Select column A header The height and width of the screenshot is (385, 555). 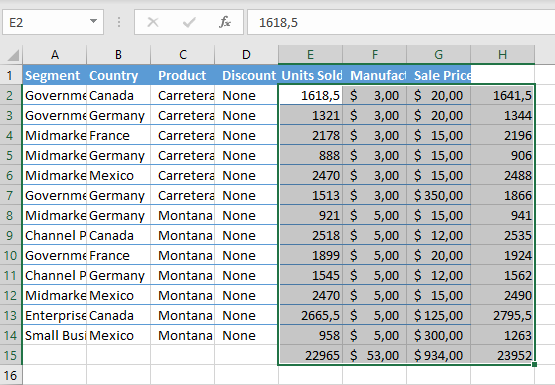point(55,54)
